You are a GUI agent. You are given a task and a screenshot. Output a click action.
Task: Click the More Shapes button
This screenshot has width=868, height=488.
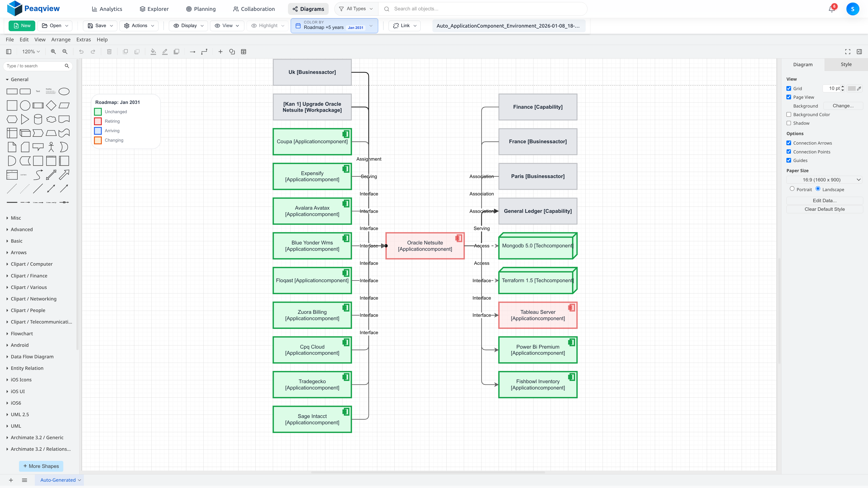tap(41, 466)
